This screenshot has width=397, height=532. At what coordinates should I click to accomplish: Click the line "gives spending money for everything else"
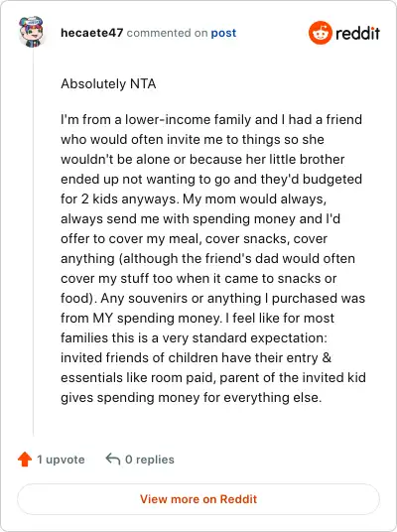(191, 398)
